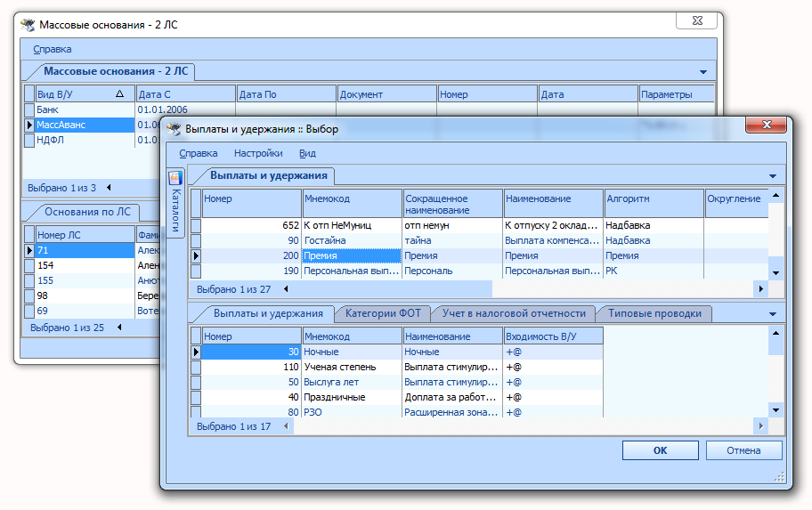Select МассАванс row in back window
Viewport: 812px width, 510px height.
coord(85,125)
